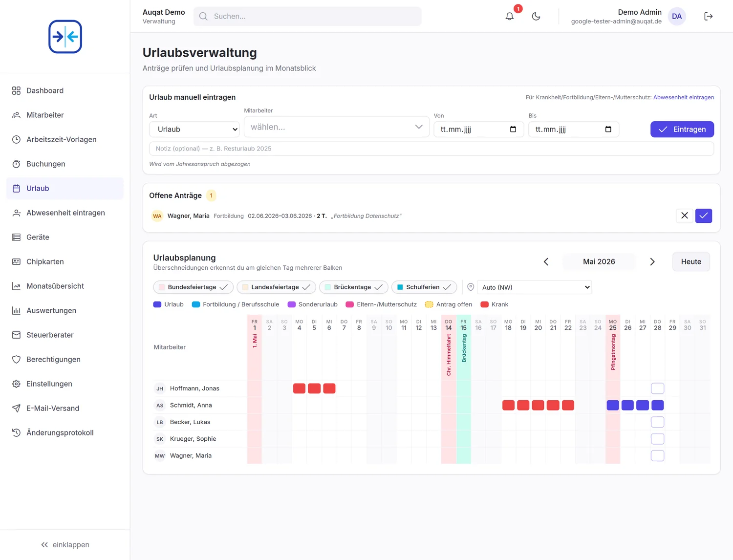
Task: Switch to dark mode moon icon
Action: point(536,16)
